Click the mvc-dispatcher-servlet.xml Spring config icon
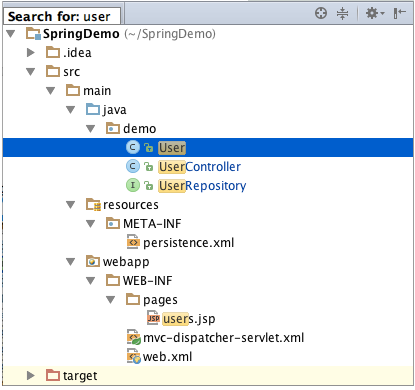The height and width of the screenshot is (390, 415). click(134, 337)
